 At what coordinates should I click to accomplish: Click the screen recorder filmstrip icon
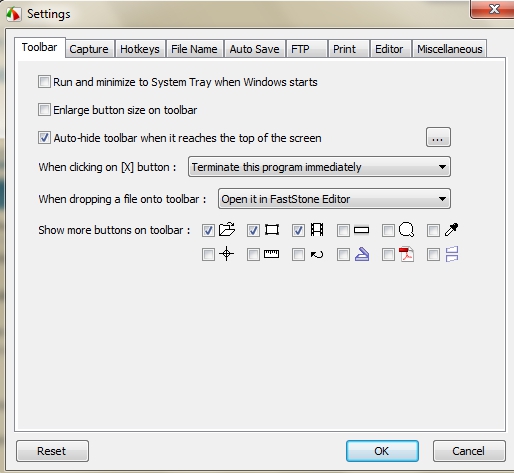pos(317,230)
